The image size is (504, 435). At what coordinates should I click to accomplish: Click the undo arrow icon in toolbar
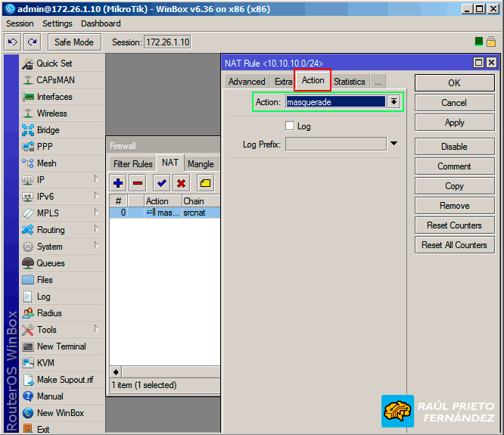pyautogui.click(x=12, y=42)
